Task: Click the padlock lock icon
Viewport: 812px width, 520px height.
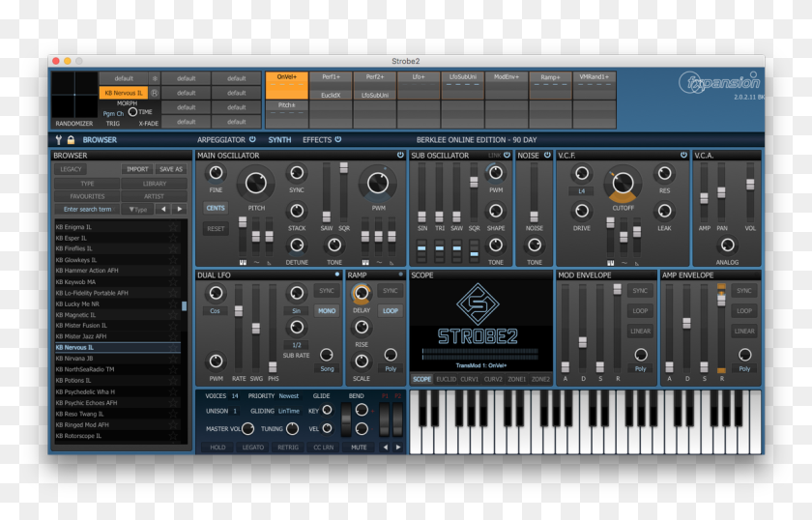Action: (x=71, y=140)
